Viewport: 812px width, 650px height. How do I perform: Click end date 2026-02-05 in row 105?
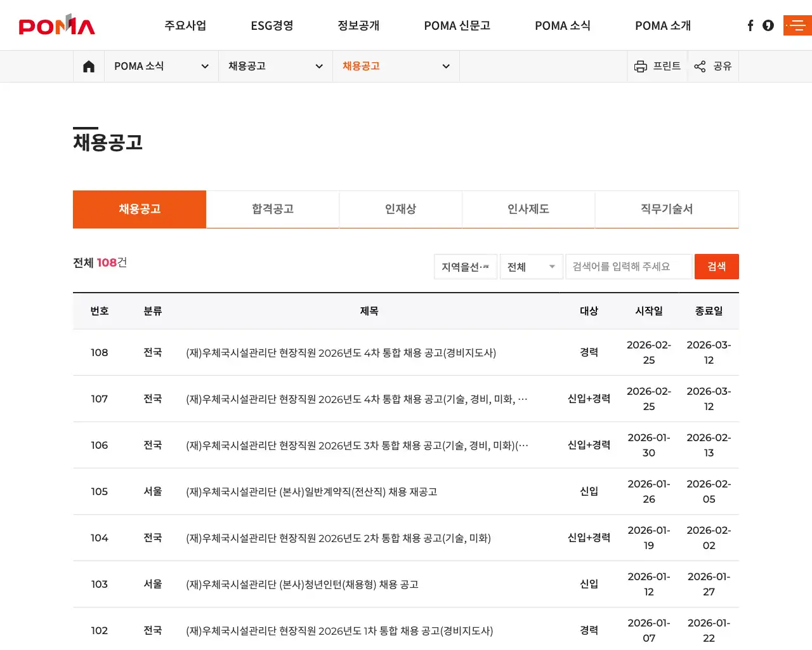coord(709,491)
